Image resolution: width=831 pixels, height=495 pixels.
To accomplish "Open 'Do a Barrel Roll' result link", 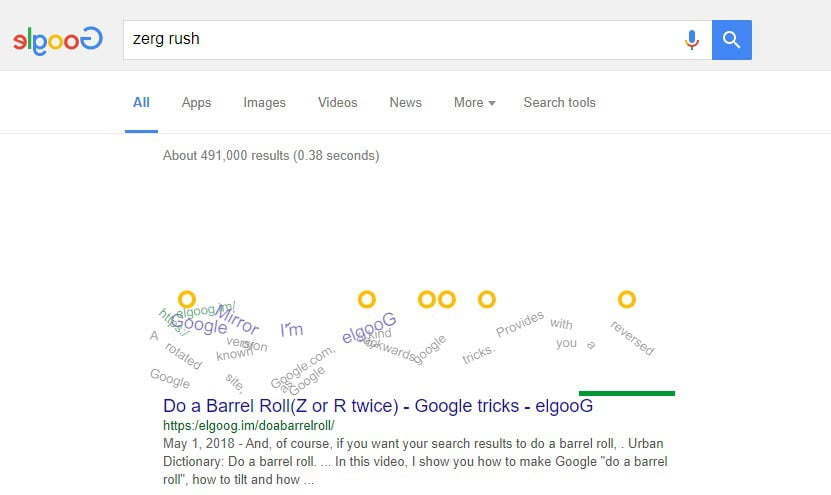I will pyautogui.click(x=378, y=406).
